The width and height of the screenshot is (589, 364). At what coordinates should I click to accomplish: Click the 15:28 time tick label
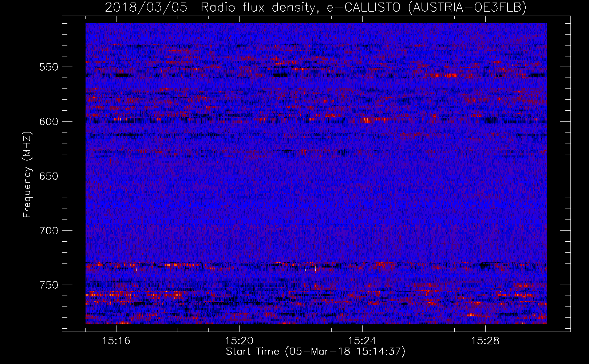485,341
